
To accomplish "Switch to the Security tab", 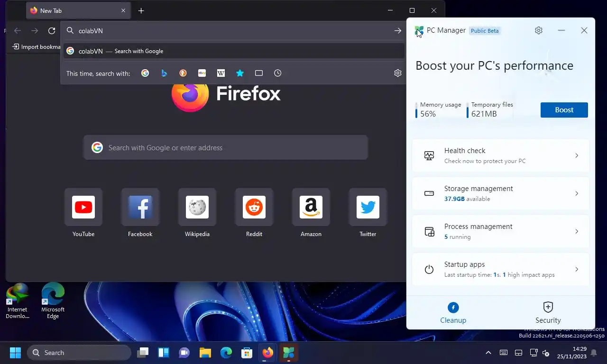I will [x=548, y=313].
